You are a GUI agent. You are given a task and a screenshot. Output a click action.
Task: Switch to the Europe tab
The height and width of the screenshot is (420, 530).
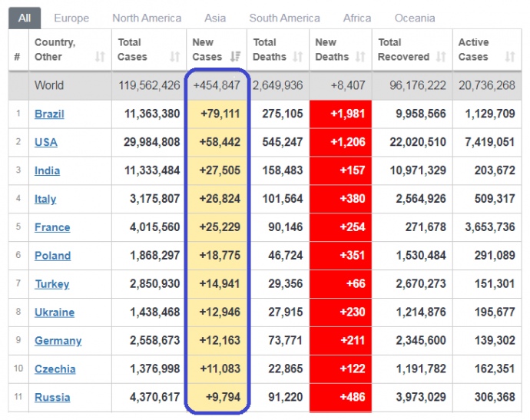71,18
